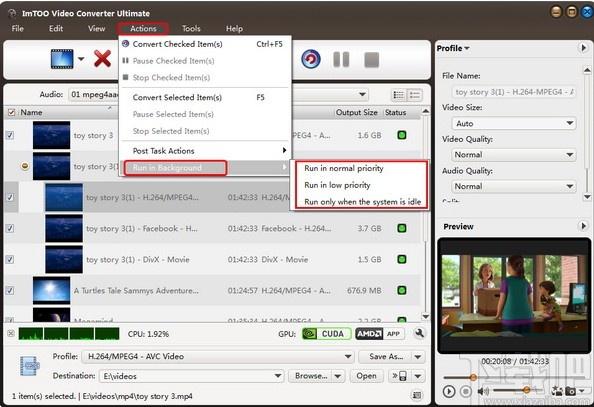
Task: Toggle CUDA GPU acceleration
Action: (327, 334)
